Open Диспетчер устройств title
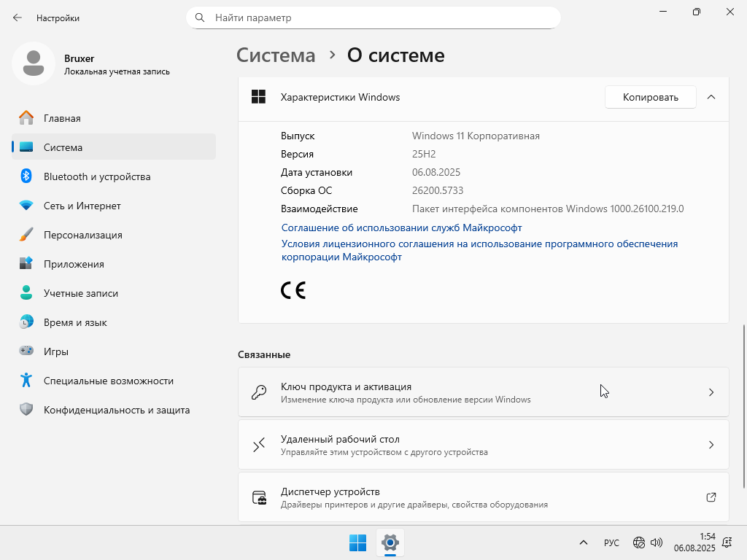This screenshot has height=560, width=747. [330, 491]
